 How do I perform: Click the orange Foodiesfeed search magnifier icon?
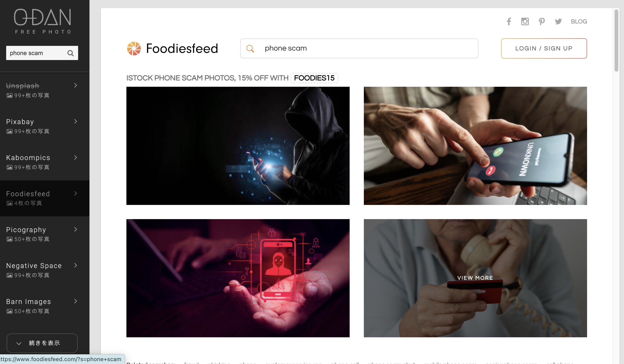pyautogui.click(x=250, y=48)
